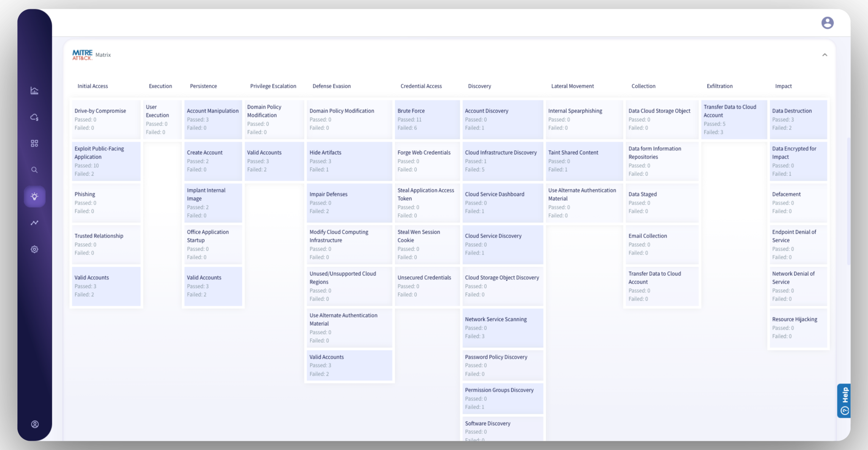This screenshot has height=450, width=868.
Task: Open the settings gear icon in sidebar
Action: 34,249
